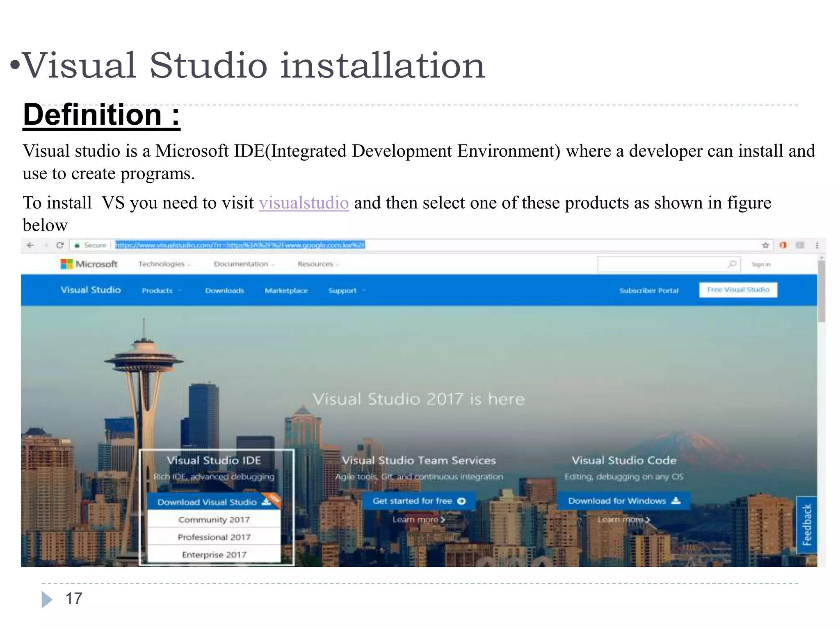Viewport: 840px width, 630px height.
Task: Click Download for Windows button
Action: pos(623,501)
